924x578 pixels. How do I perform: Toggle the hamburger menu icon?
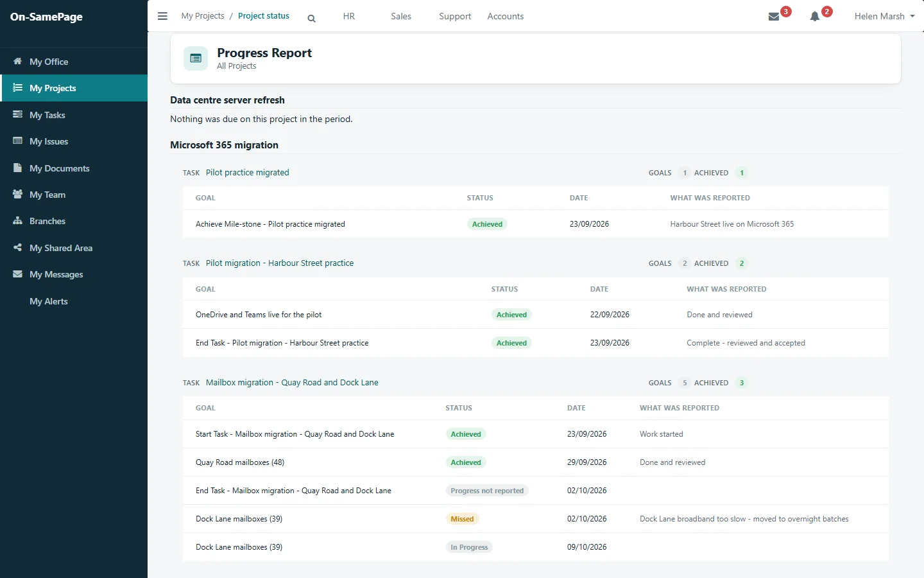(x=162, y=16)
